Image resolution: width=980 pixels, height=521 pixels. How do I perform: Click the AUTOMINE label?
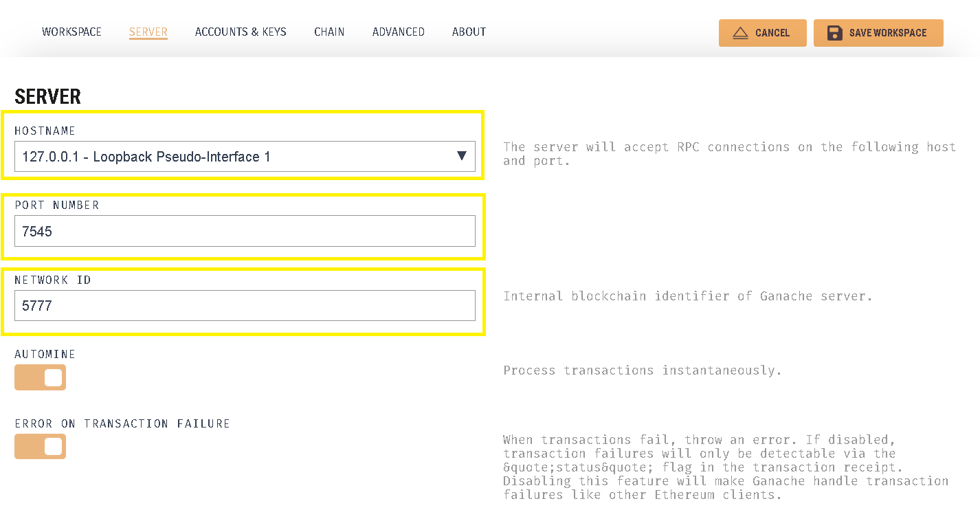click(45, 354)
